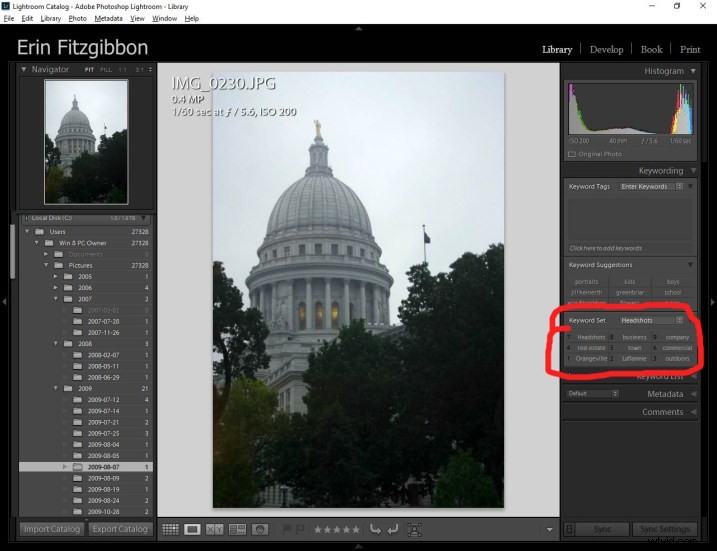Switch to the Print module
717x551 pixels.
pyautogui.click(x=690, y=49)
